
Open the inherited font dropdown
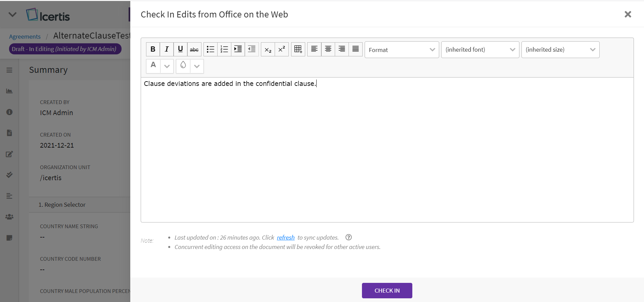(x=480, y=50)
